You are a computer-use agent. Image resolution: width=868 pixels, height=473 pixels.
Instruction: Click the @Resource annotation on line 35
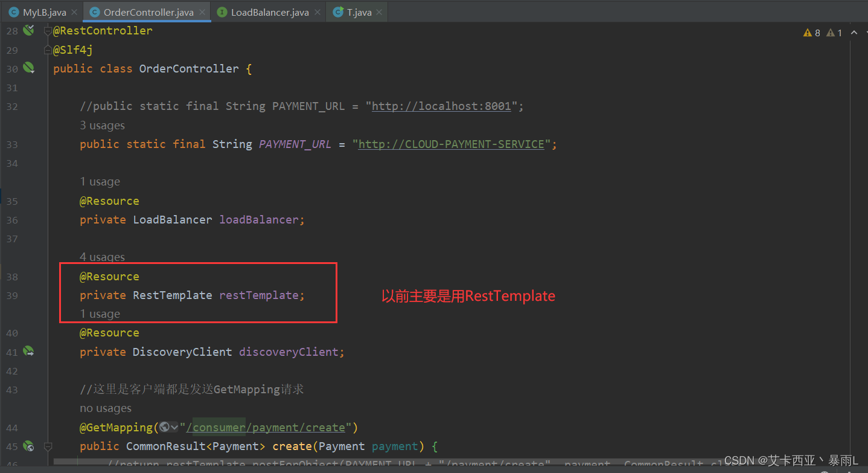pyautogui.click(x=109, y=201)
